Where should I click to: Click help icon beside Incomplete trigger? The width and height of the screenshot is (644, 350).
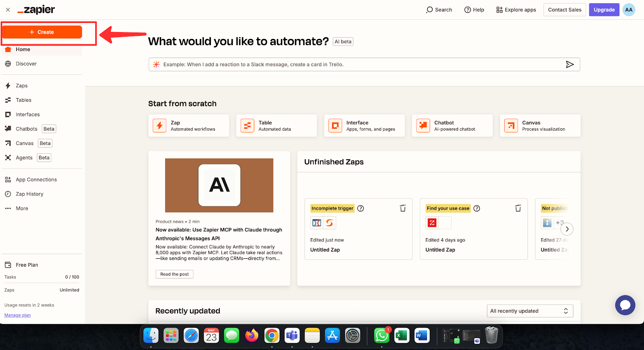[361, 208]
